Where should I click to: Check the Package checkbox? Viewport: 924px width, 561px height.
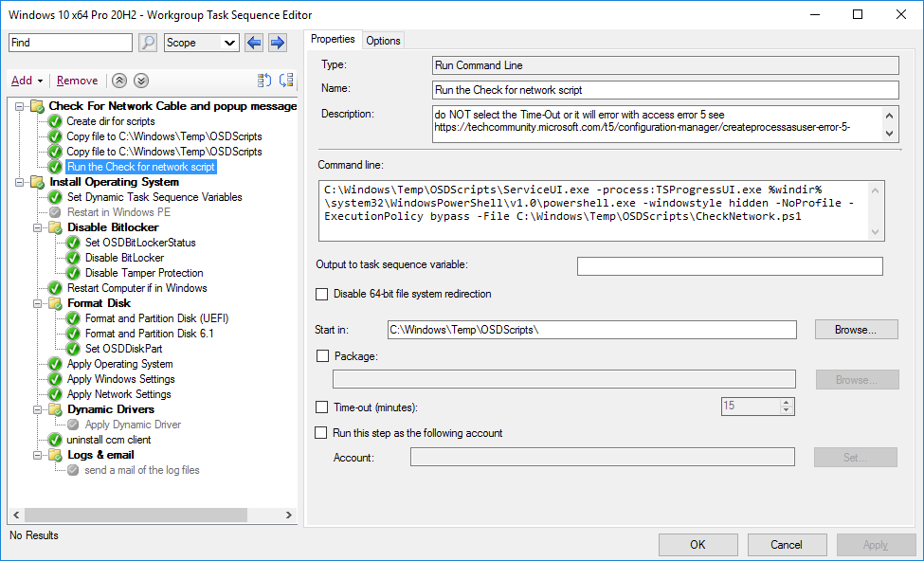tap(322, 356)
